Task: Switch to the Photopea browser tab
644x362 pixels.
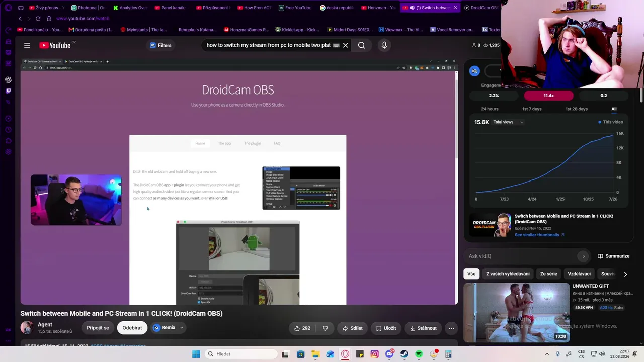Action: (89, 8)
